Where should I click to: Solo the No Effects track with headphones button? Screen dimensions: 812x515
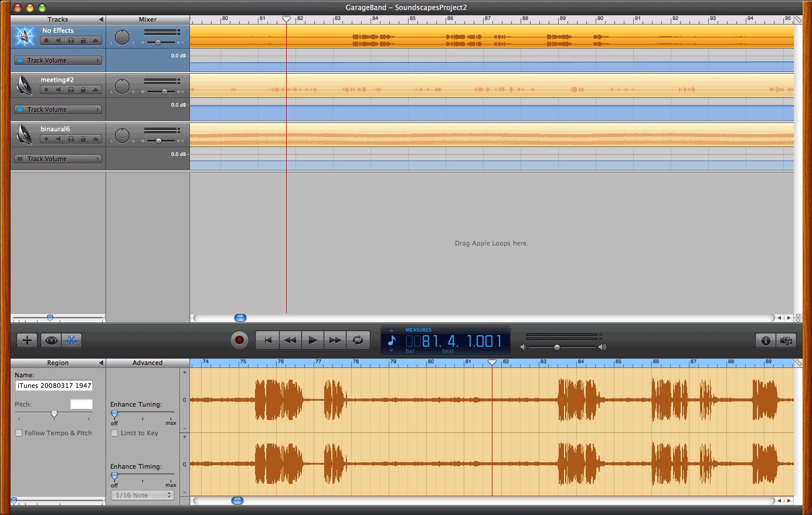71,40
